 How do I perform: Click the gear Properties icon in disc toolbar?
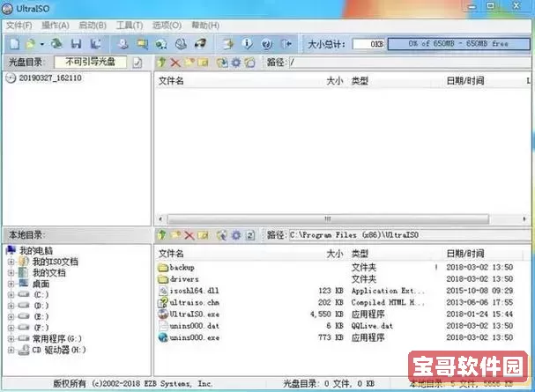(235, 63)
